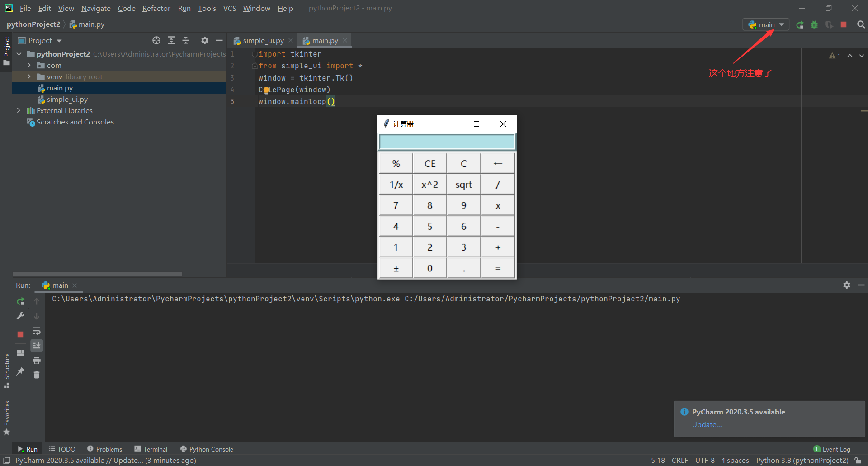The image size is (868, 466).
Task: Switch to the simple_ui.py editor tab
Action: [262, 40]
